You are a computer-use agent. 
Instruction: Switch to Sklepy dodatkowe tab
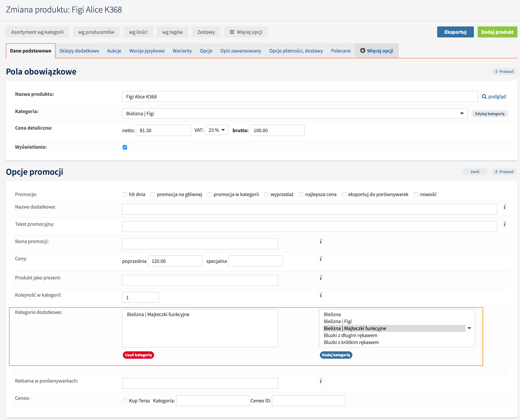(79, 51)
